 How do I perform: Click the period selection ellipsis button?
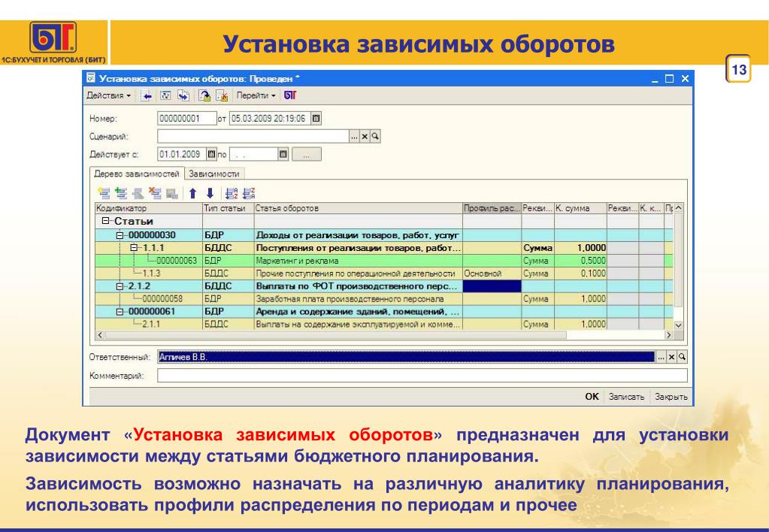(307, 155)
